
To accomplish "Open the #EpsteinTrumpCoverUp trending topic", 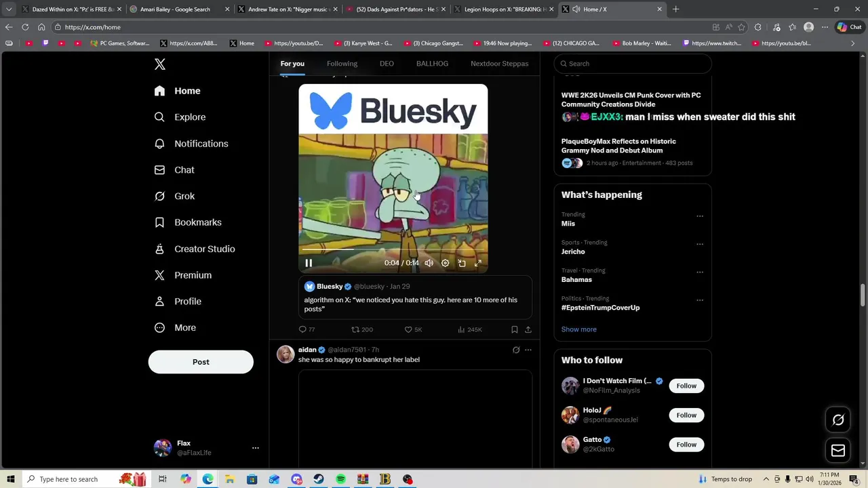I will tap(600, 308).
